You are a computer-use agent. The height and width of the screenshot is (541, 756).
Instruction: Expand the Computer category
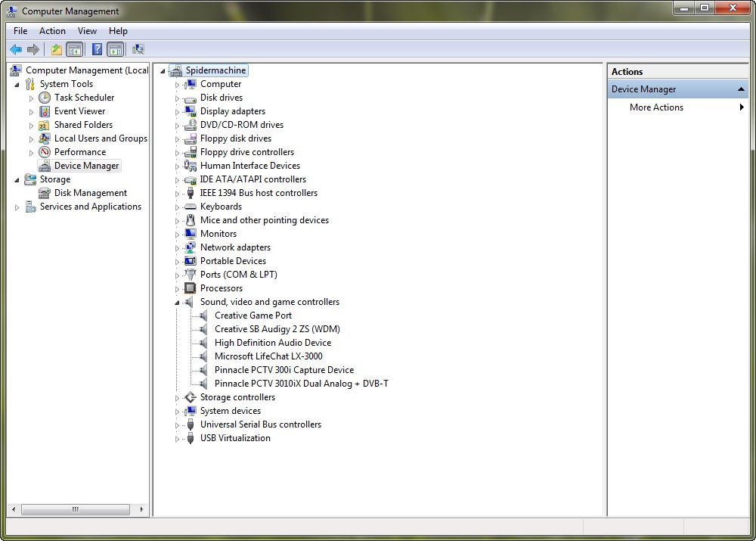(x=177, y=85)
